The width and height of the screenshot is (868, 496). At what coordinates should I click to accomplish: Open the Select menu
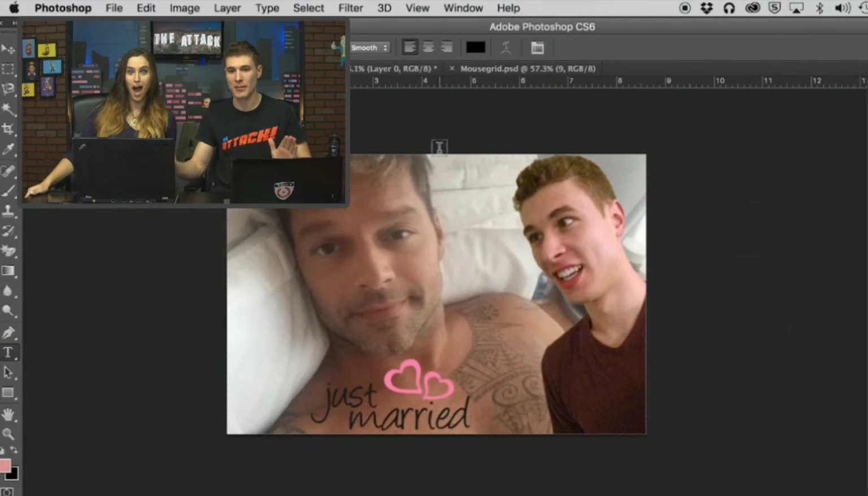pos(308,8)
